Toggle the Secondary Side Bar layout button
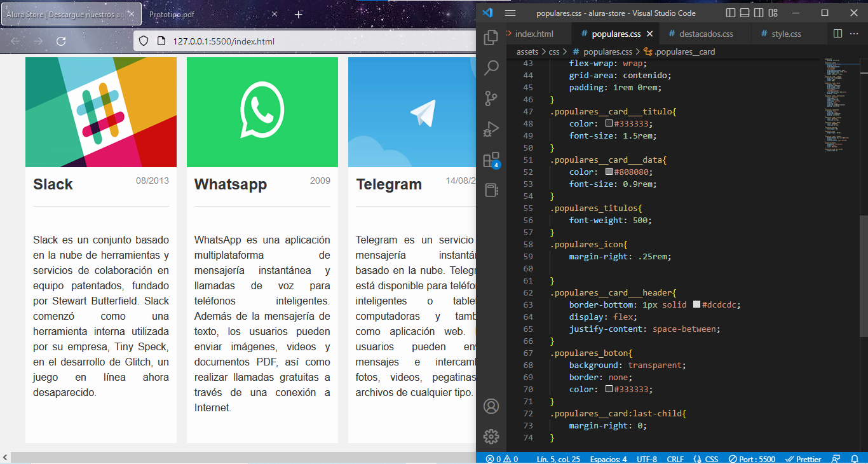Viewport: 868px width, 464px height. click(x=759, y=13)
